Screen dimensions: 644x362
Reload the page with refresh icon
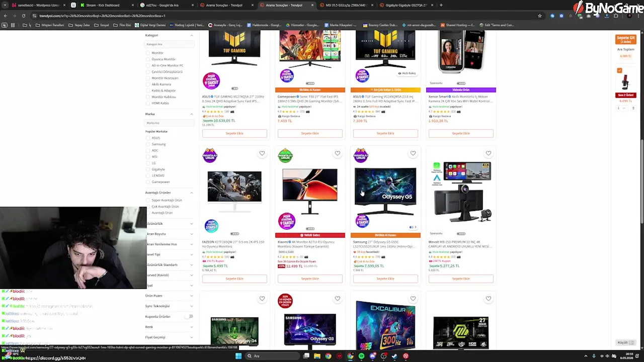(23, 16)
